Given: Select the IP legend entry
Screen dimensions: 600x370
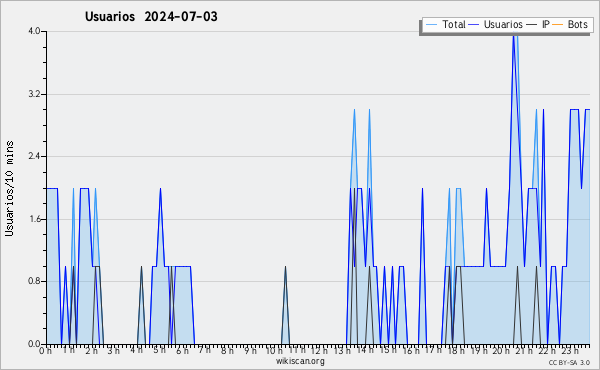Looking at the screenshot, I should pos(538,25).
